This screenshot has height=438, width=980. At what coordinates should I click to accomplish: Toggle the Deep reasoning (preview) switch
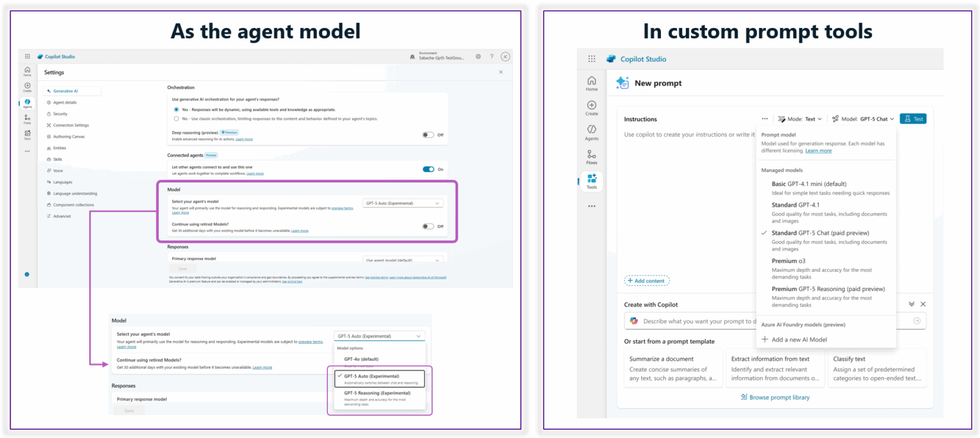[x=427, y=135]
